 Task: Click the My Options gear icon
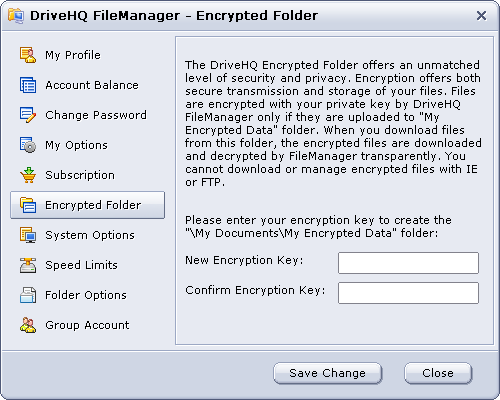pyautogui.click(x=28, y=145)
